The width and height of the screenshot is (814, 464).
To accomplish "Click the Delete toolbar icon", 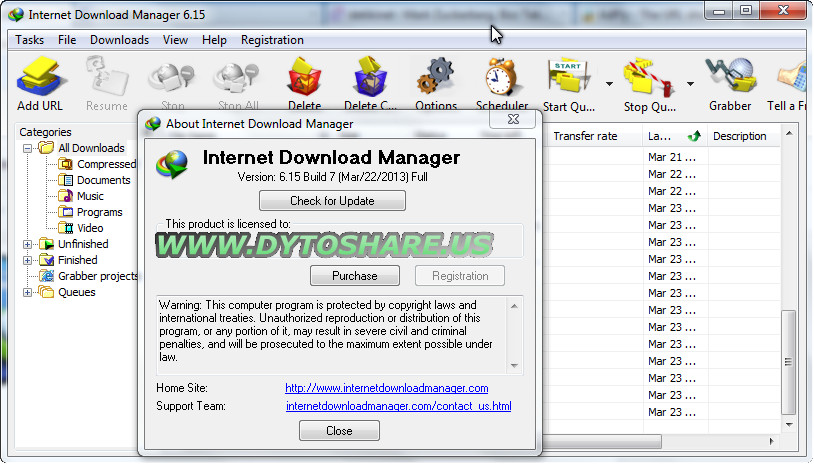I will (x=305, y=78).
